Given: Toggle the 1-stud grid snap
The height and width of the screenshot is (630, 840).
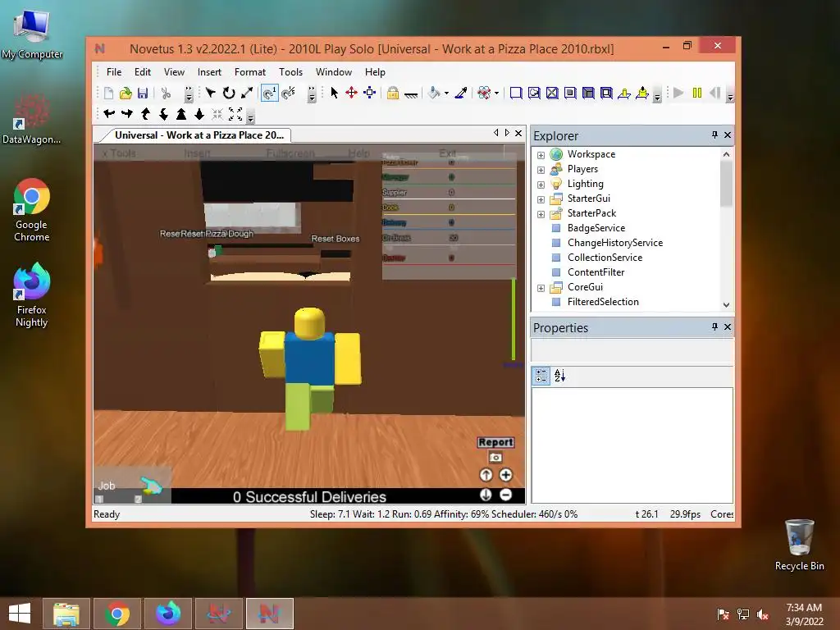Looking at the screenshot, I should [x=269, y=94].
